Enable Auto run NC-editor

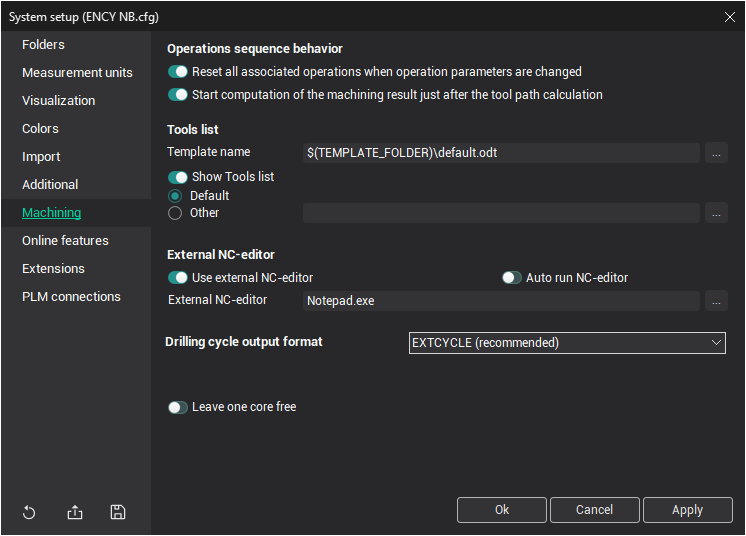point(512,278)
